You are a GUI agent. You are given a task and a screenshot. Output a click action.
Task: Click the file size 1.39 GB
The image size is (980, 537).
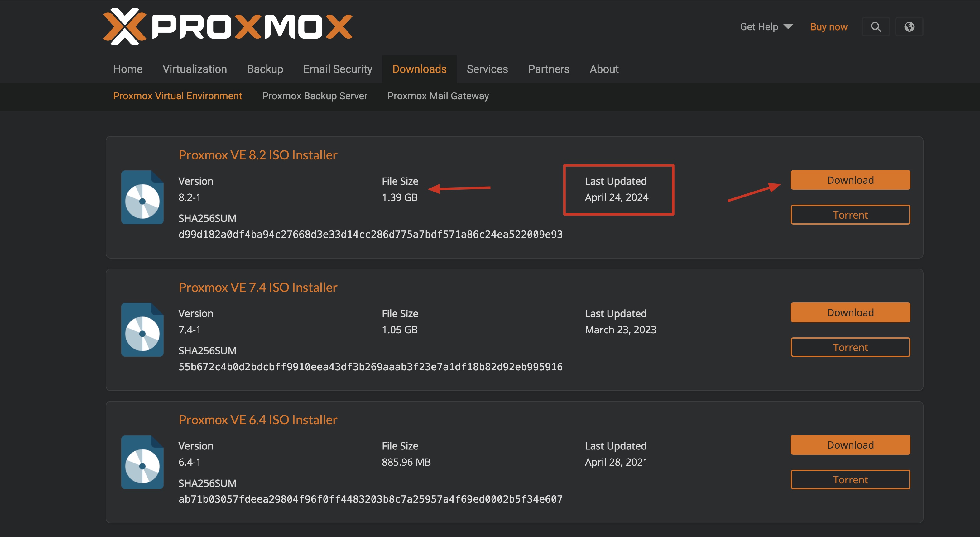(x=400, y=197)
